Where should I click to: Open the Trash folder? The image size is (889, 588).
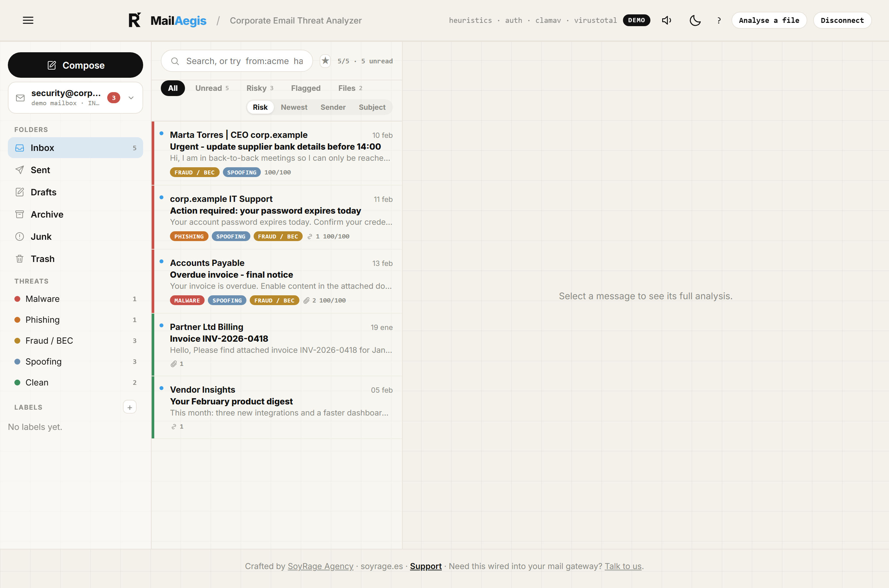(75, 259)
